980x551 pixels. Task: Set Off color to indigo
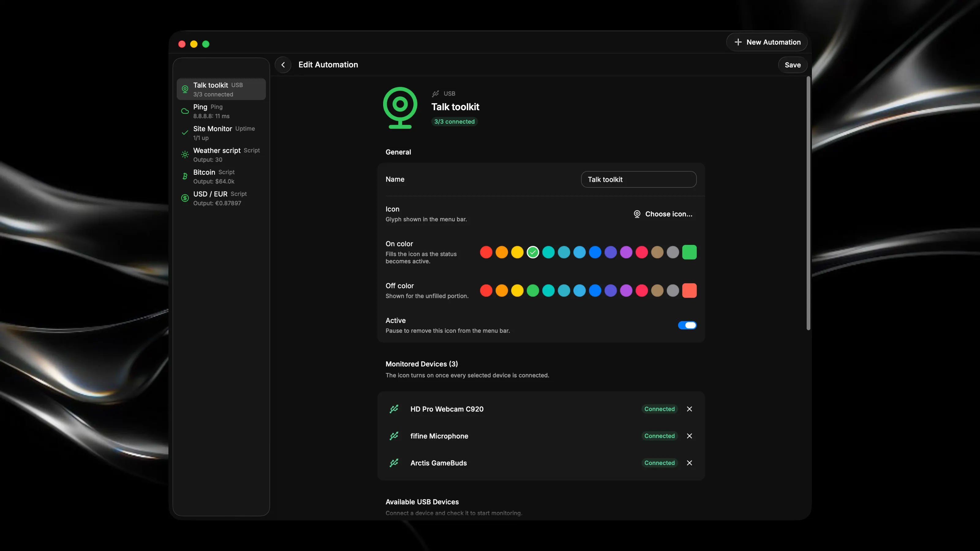(611, 290)
